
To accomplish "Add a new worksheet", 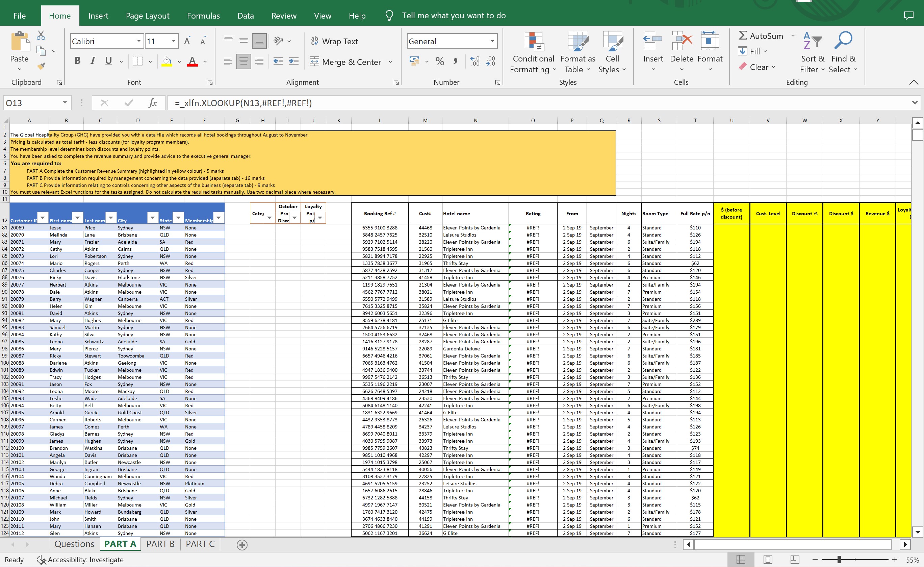I will (241, 544).
